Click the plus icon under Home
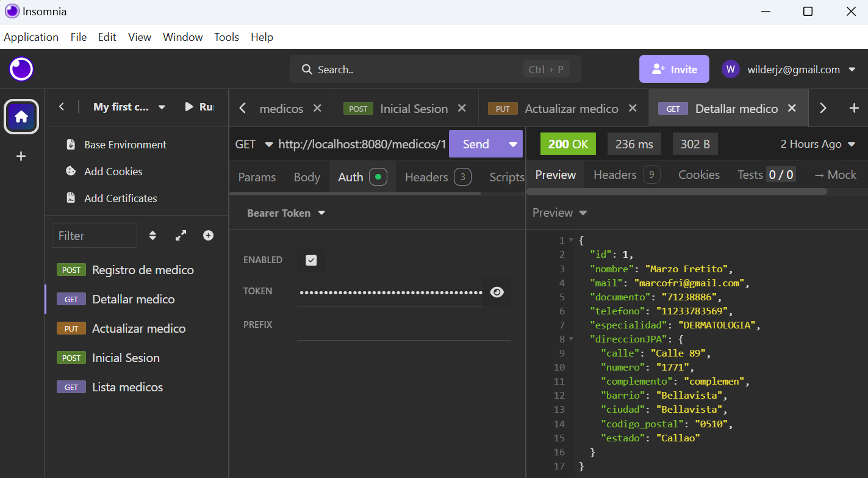The width and height of the screenshot is (868, 478). [21, 156]
